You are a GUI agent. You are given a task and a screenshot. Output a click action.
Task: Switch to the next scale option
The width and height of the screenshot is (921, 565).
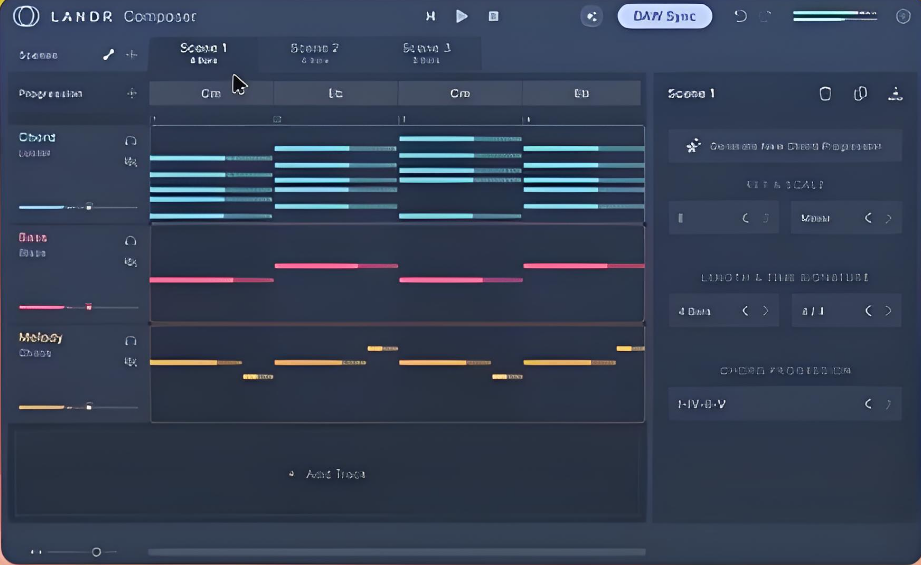point(889,218)
